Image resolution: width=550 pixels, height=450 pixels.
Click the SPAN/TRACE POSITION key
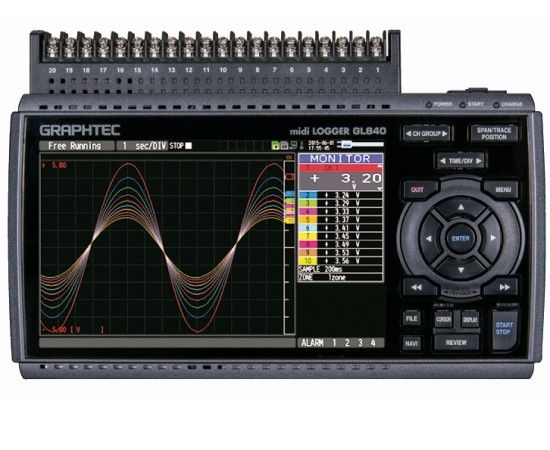494,133
